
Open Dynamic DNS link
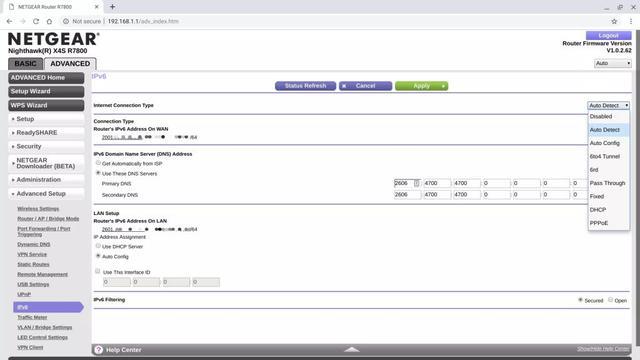(33, 244)
